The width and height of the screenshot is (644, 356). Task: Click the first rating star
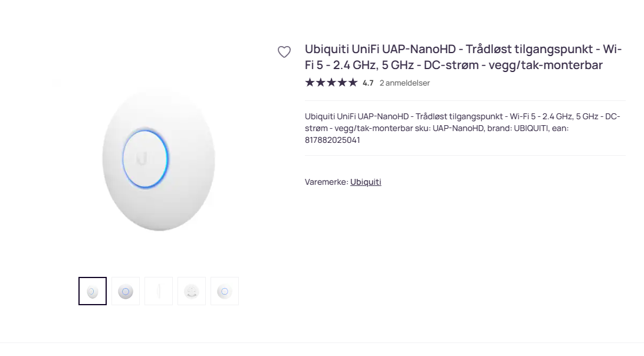(x=310, y=83)
